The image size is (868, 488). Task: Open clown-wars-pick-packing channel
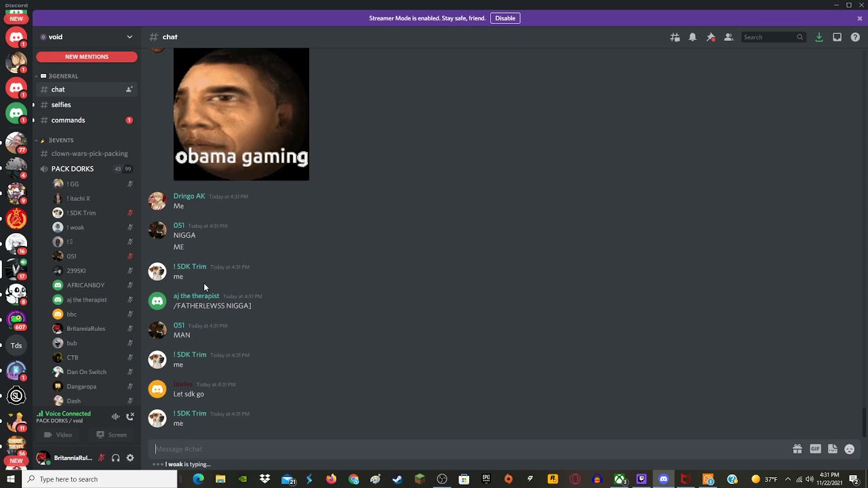pos(87,154)
